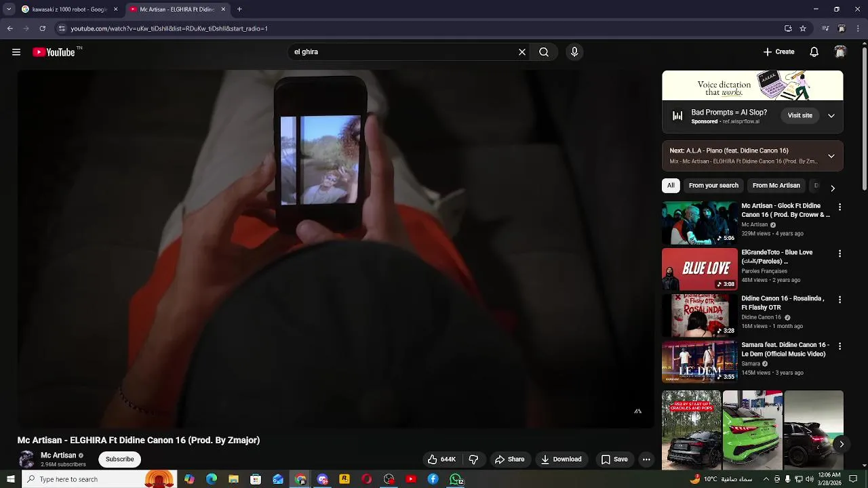Reload the current page
This screenshot has height=488, width=868.
[42, 28]
